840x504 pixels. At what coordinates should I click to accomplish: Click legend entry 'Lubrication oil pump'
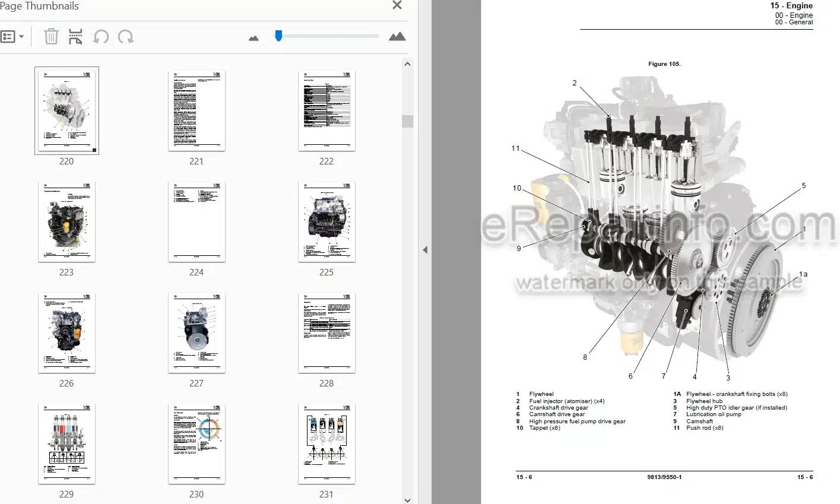coord(714,414)
